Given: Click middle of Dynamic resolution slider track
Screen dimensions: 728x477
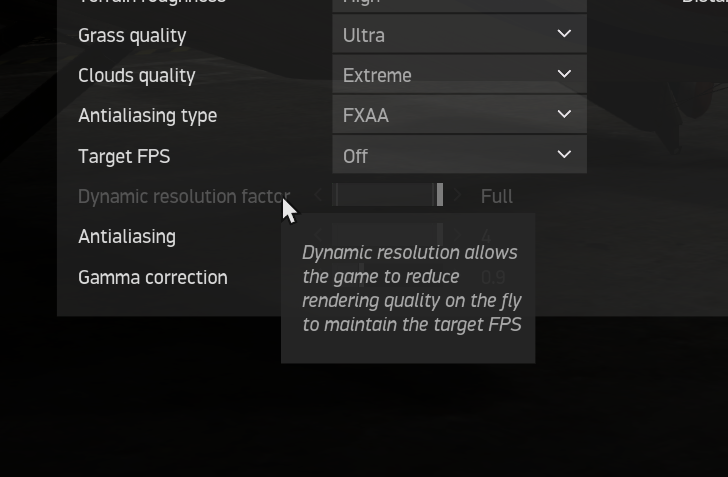Looking at the screenshot, I should click(386, 196).
